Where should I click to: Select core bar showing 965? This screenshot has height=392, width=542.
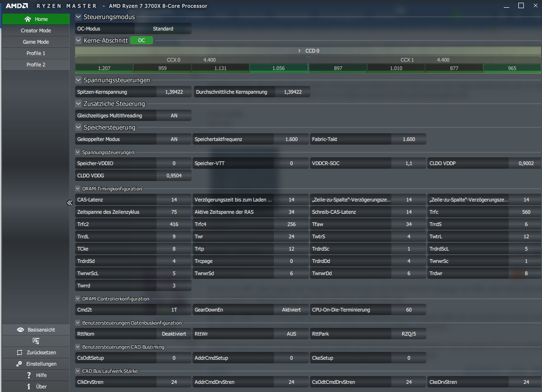512,68
